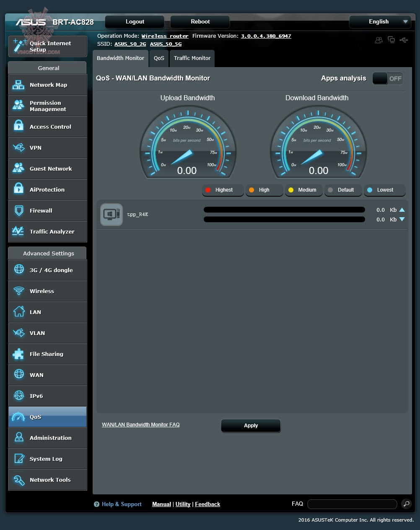420x530 pixels.
Task: Click the Wireless router operation mode link
Action: point(165,36)
